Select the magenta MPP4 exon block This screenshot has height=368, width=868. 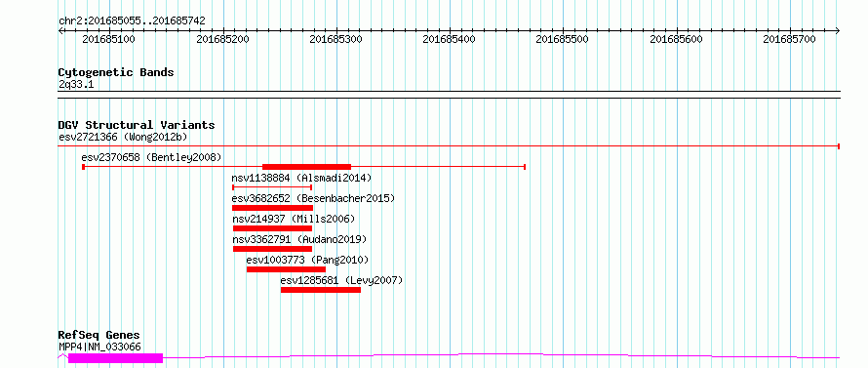click(x=116, y=358)
